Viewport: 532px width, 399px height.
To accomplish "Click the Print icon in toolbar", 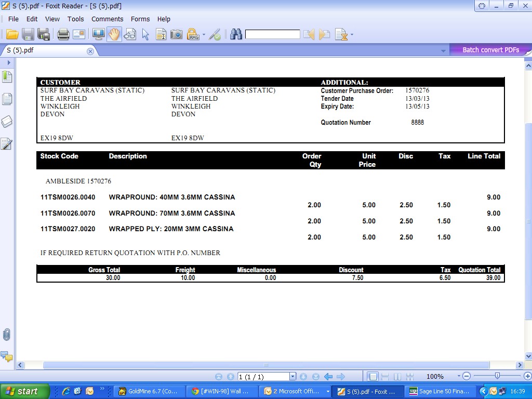I will pyautogui.click(x=63, y=35).
